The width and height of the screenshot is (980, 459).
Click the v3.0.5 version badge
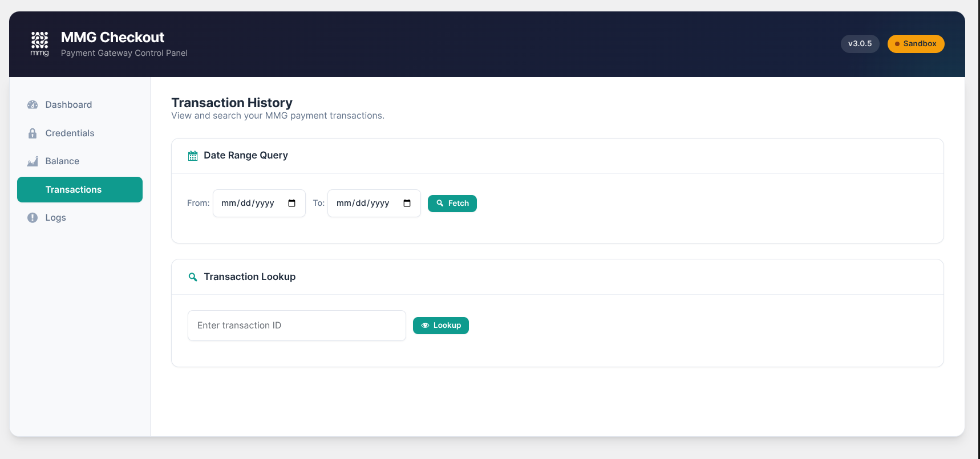(x=860, y=44)
